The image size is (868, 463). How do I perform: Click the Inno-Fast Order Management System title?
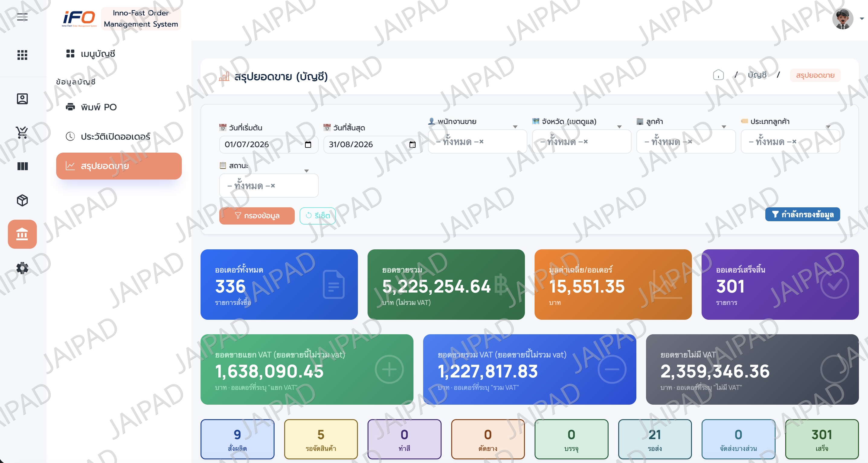(x=141, y=18)
